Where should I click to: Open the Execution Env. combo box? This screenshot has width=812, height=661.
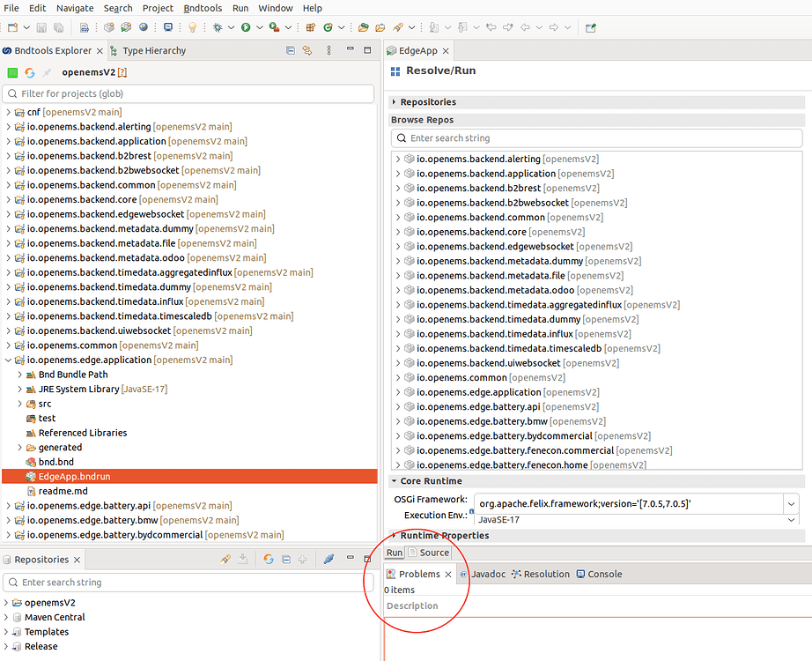[791, 520]
